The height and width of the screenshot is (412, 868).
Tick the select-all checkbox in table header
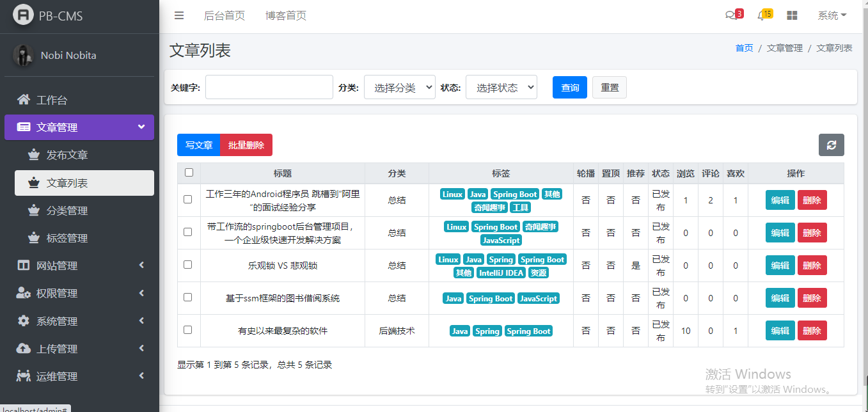[x=189, y=172]
